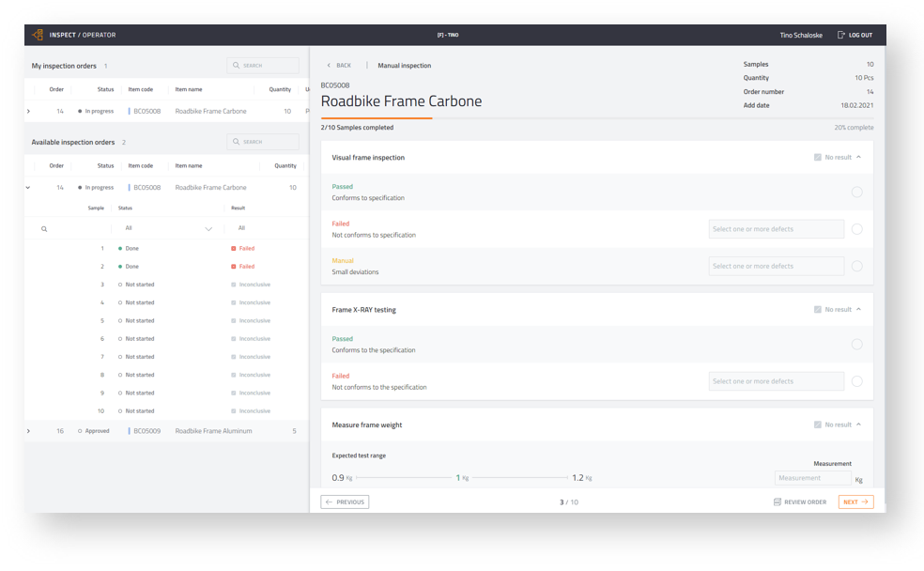Click Status header in My inspection orders
This screenshot has width=924, height=571.
[x=105, y=89]
